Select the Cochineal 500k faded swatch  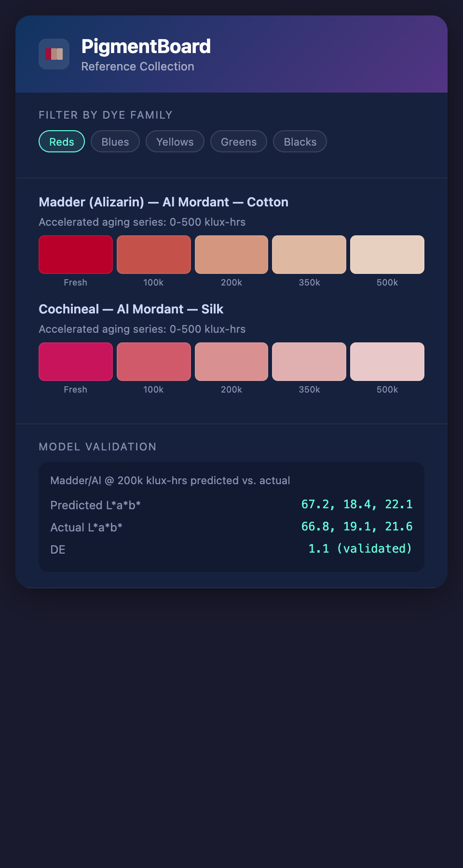tap(387, 362)
